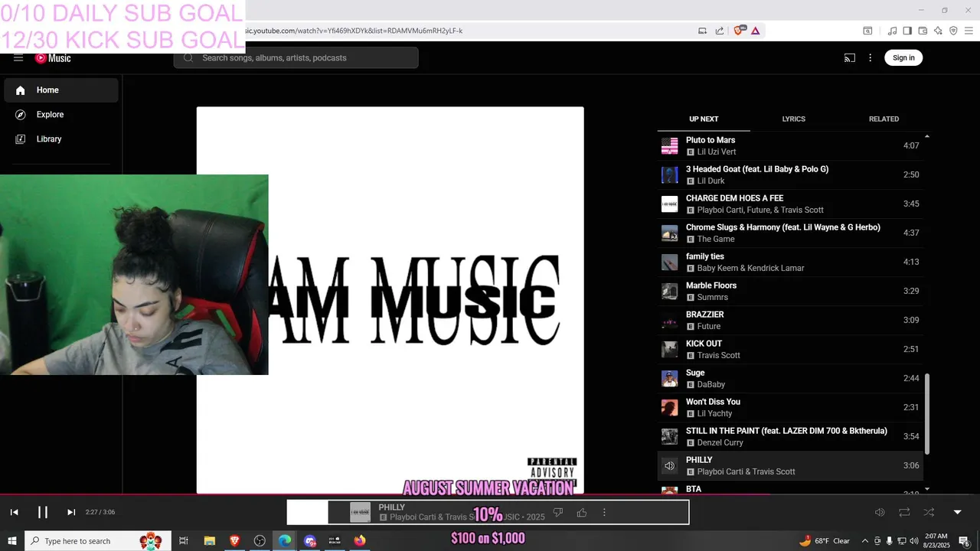
Task: Open Library in the sidebar
Action: point(61,139)
